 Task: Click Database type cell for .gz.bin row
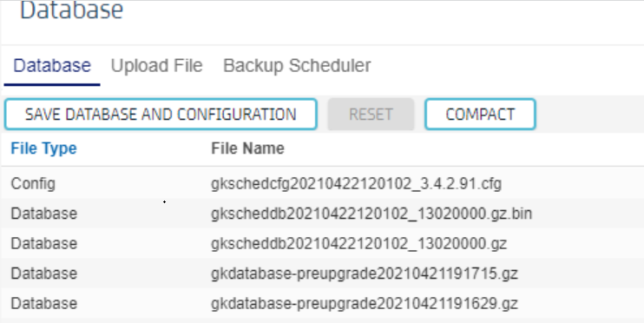pyautogui.click(x=44, y=214)
